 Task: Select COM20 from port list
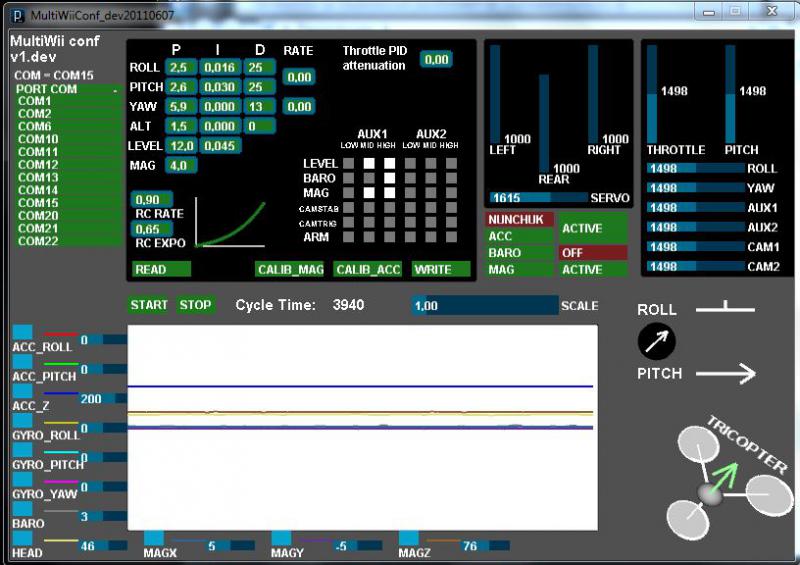(x=68, y=216)
